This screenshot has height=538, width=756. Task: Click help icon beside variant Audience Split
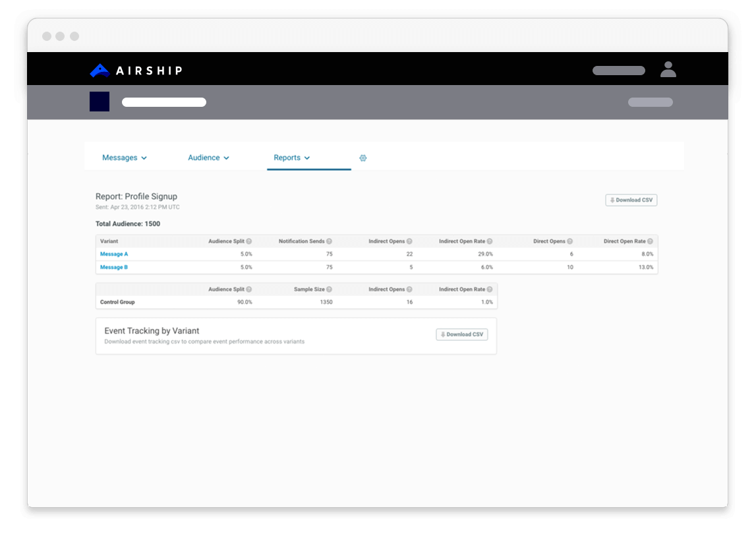pyautogui.click(x=249, y=241)
